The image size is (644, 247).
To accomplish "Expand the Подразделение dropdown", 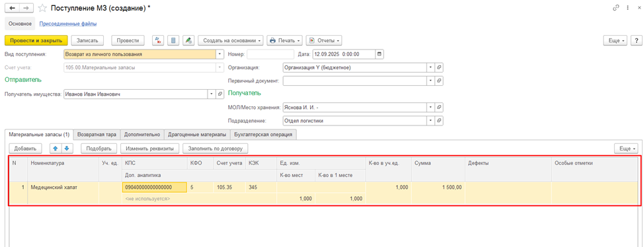I will [430, 121].
